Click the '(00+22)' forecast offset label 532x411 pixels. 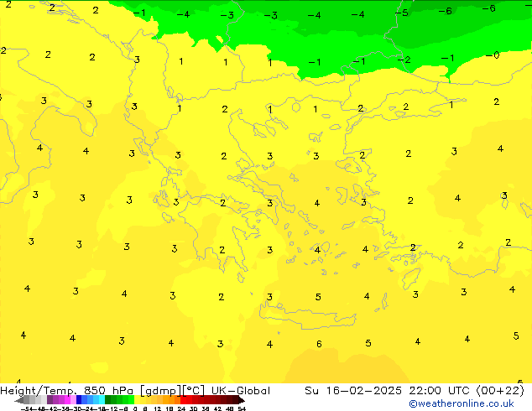pos(500,391)
